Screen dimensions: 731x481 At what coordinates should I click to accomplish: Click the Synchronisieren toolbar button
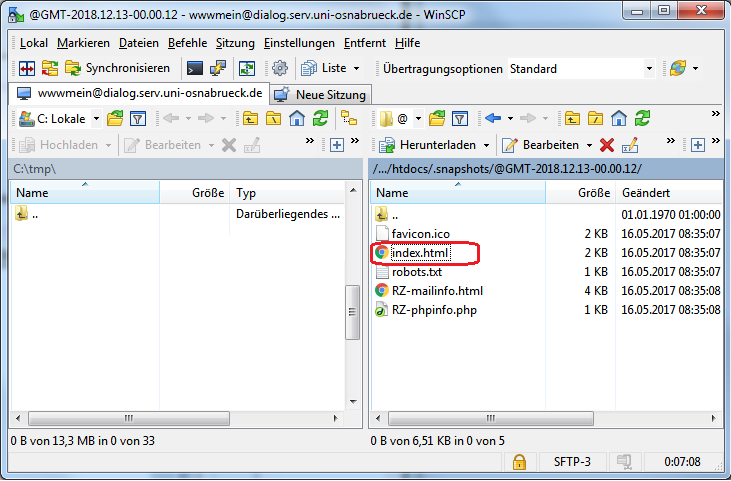coord(117,69)
